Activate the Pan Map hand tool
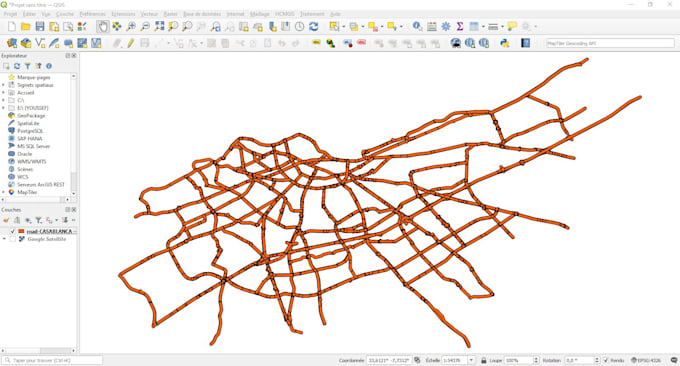The width and height of the screenshot is (680, 366). pos(102,26)
